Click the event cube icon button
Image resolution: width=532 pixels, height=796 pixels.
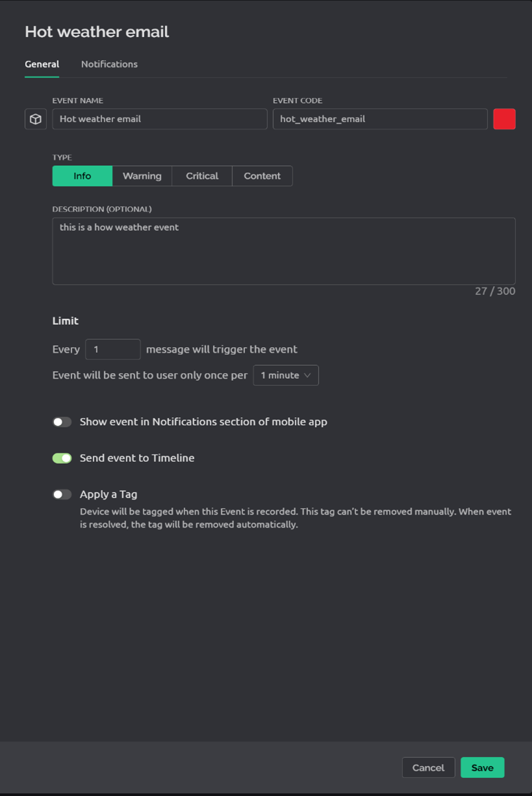pyautogui.click(x=36, y=119)
